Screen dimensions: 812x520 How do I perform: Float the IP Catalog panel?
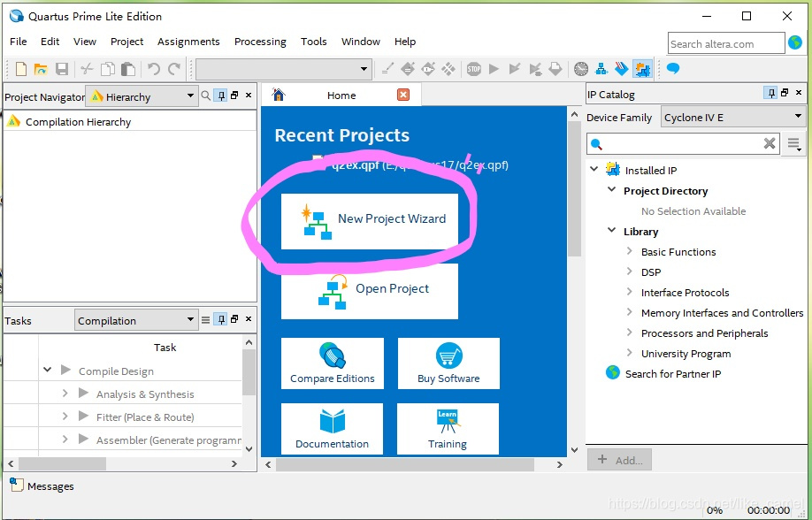click(785, 93)
